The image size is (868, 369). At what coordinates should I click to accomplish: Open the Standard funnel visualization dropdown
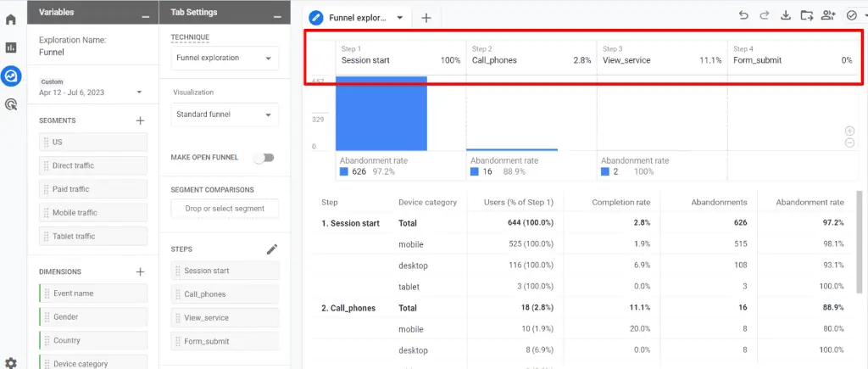point(225,115)
